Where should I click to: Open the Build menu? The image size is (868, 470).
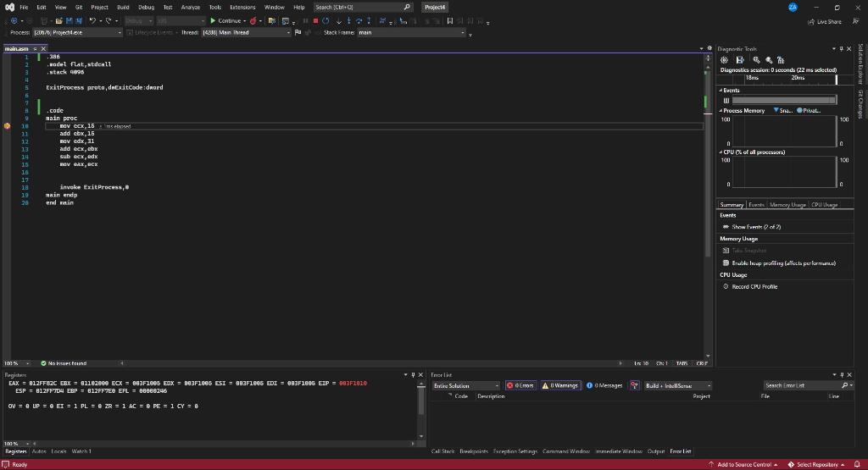pyautogui.click(x=123, y=7)
